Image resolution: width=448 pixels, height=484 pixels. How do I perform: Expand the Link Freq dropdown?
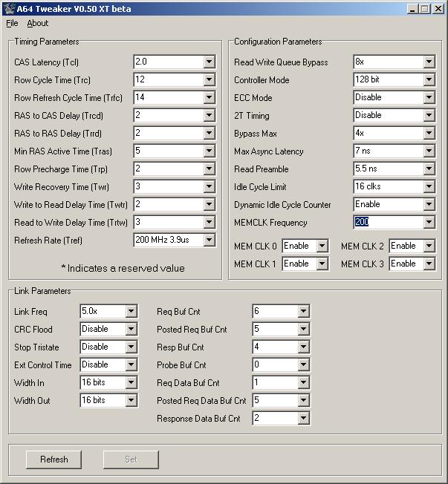pyautogui.click(x=131, y=312)
